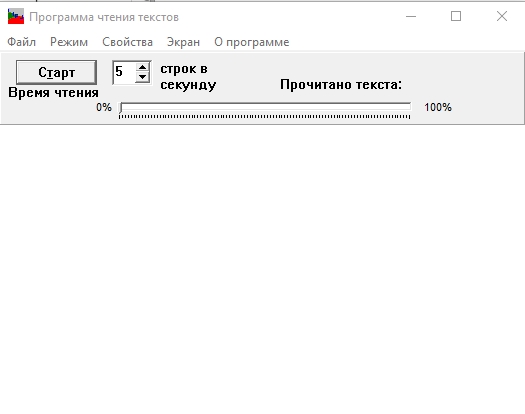Minimize the Программа чтения текстов window
This screenshot has height=414, width=525.
(411, 16)
